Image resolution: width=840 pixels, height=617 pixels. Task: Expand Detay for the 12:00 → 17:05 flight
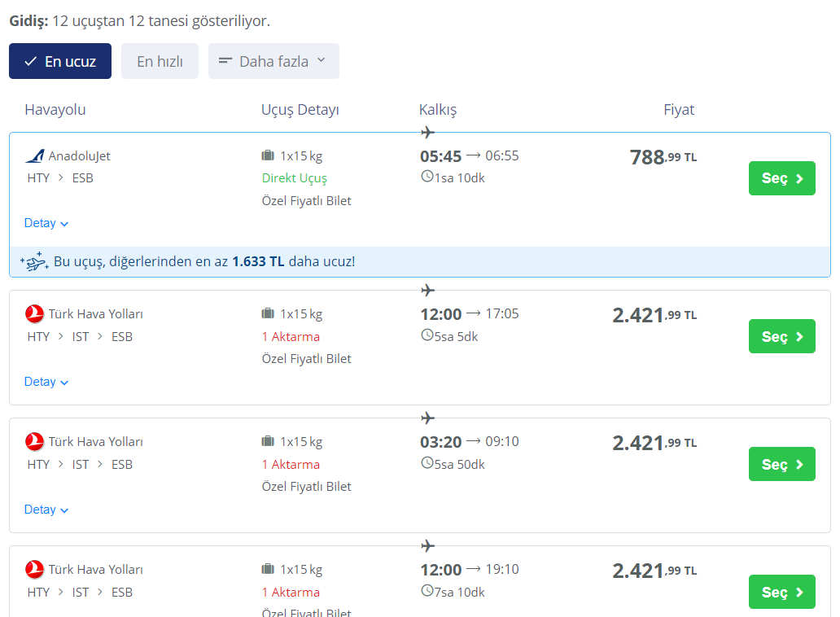click(46, 382)
